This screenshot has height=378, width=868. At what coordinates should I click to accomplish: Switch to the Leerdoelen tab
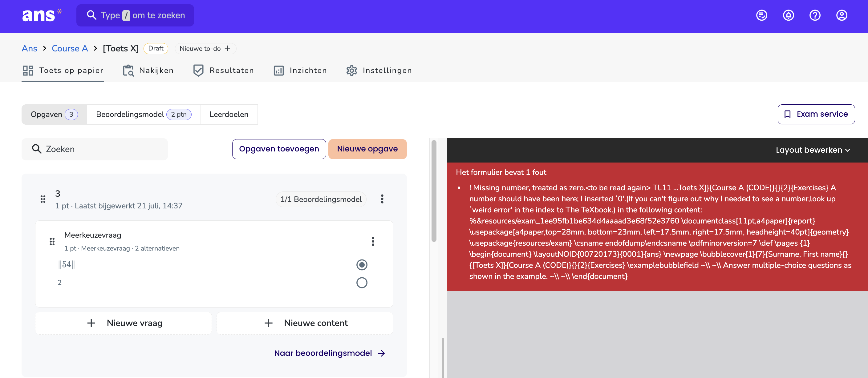click(229, 115)
